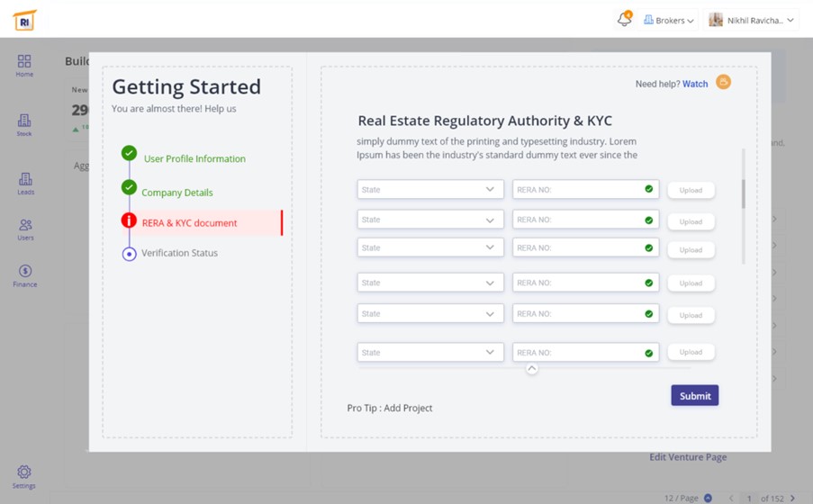Screen dimensions: 813x504
Task: Open the Brokers dropdown
Action: tap(669, 20)
